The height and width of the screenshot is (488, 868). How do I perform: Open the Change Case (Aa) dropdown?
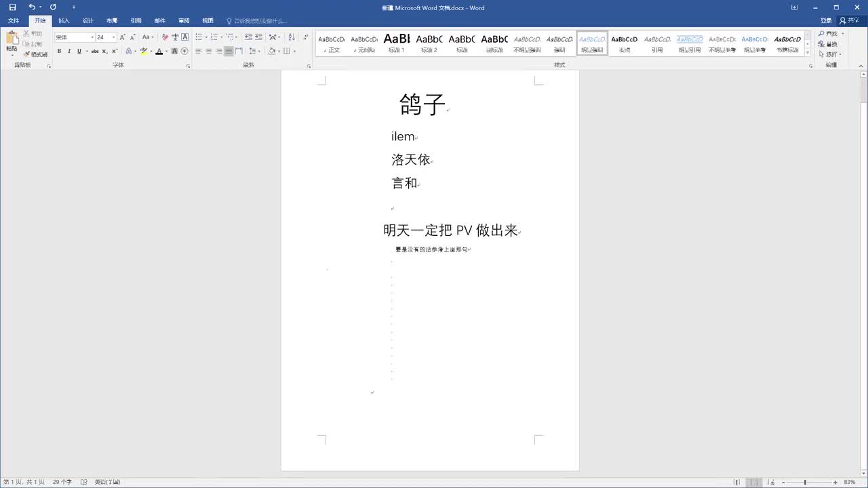point(147,37)
